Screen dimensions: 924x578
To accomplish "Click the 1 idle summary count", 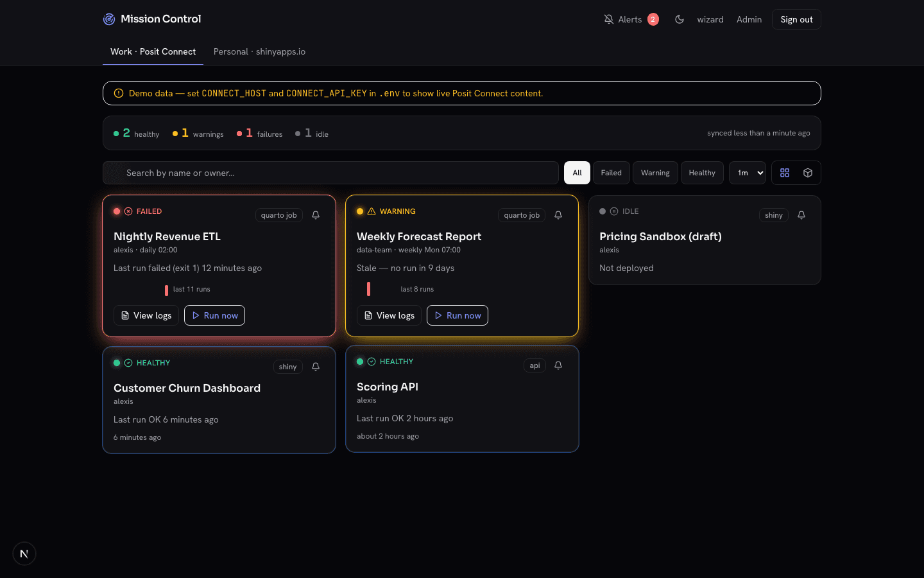I will click(312, 133).
